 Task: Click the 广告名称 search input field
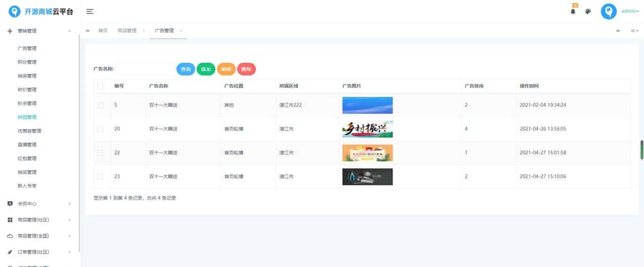click(145, 70)
